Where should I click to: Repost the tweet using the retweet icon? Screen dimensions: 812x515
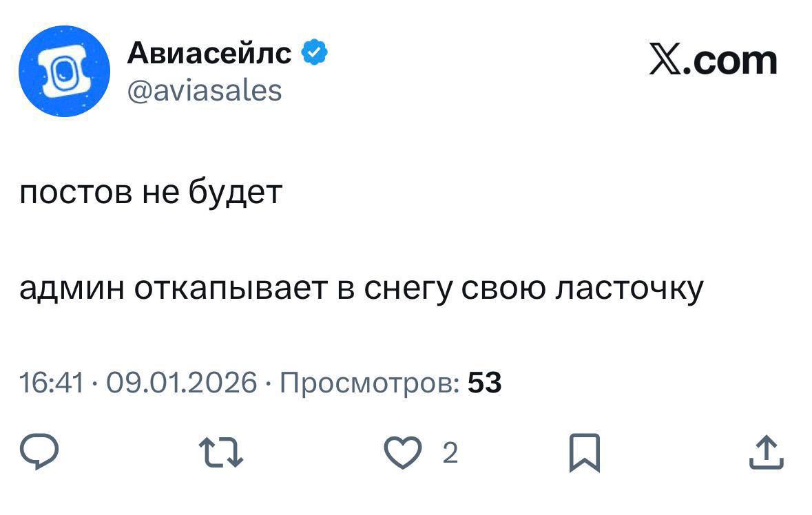[220, 454]
